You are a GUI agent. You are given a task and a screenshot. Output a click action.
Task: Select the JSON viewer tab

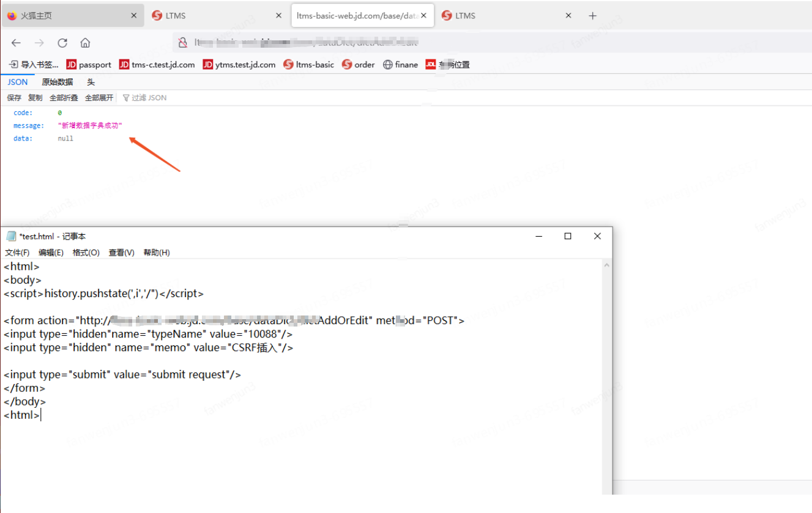coord(17,82)
